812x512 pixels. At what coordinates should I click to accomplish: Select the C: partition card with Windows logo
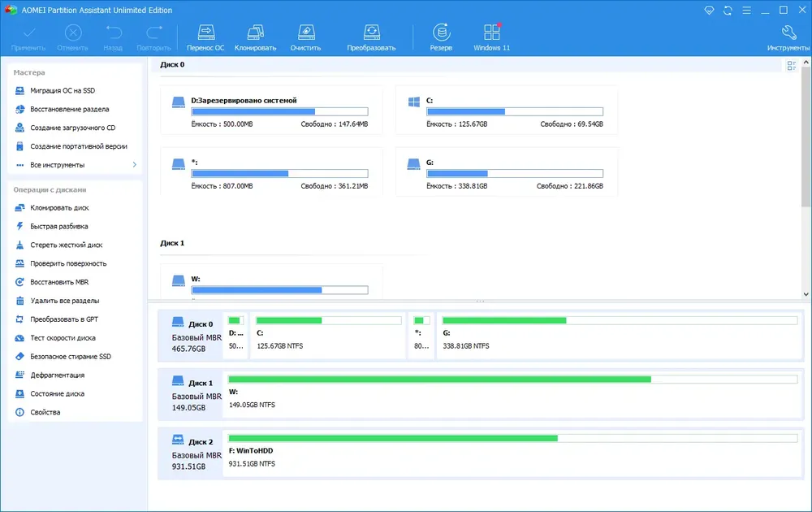click(x=507, y=111)
